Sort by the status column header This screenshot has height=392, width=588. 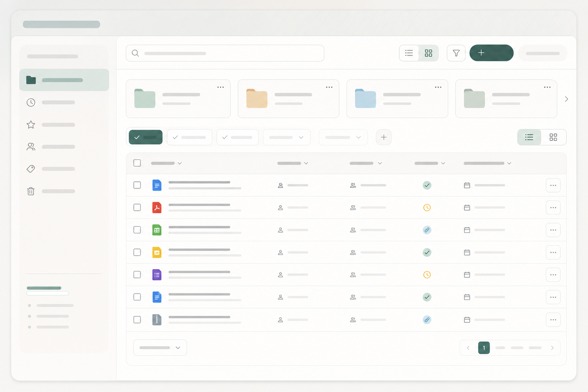coord(430,163)
